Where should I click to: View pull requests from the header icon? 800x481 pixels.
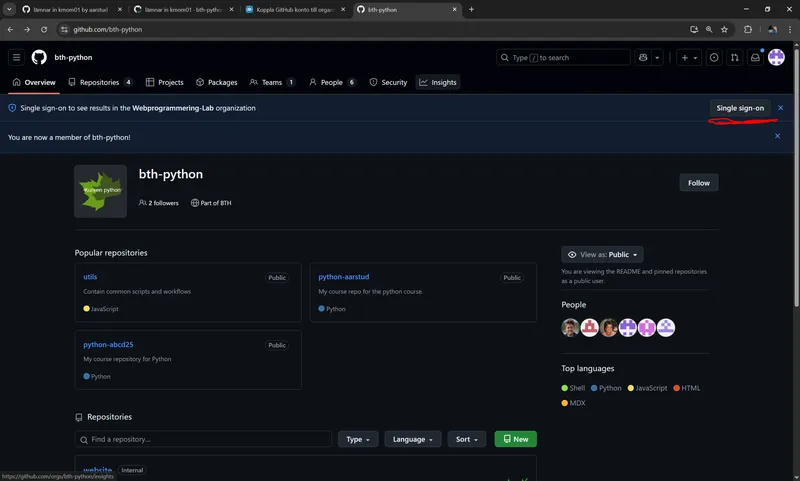tap(734, 58)
